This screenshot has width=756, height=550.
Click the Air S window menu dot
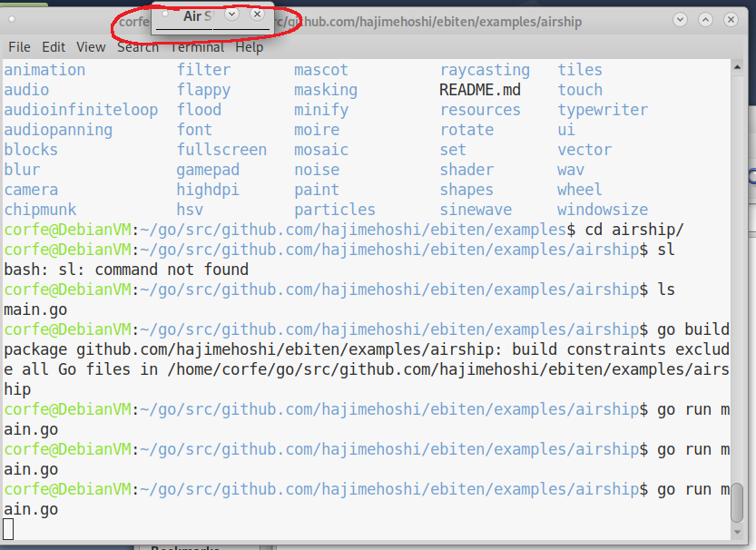click(165, 14)
